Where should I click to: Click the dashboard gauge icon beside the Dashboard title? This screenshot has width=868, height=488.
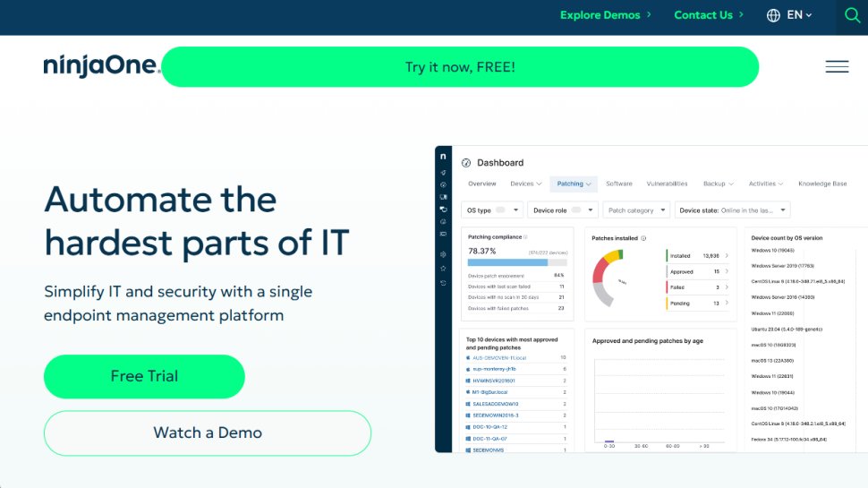tap(466, 163)
